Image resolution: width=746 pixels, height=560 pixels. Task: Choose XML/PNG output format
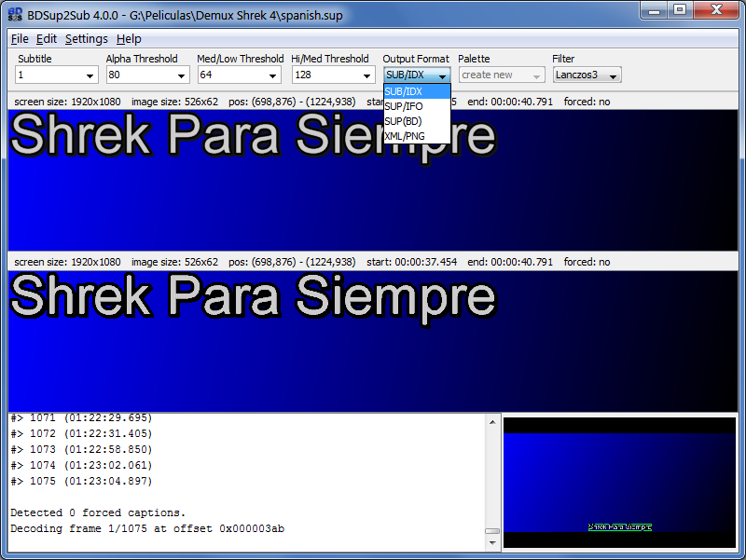click(x=417, y=135)
